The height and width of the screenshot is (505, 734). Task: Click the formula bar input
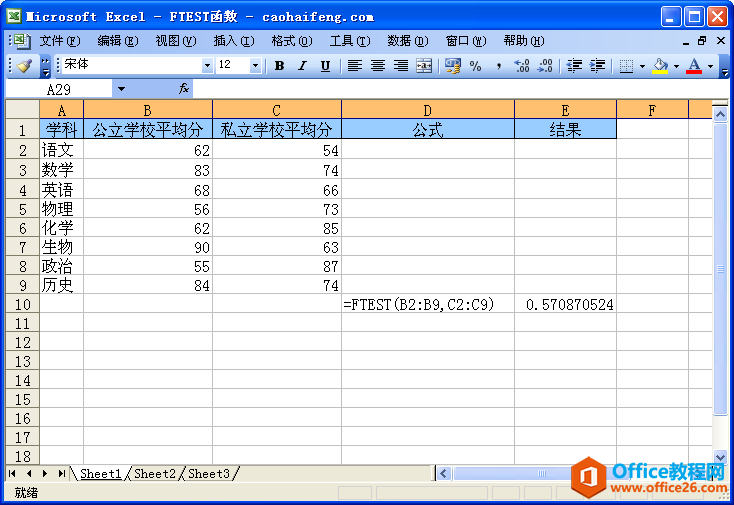(x=461, y=88)
